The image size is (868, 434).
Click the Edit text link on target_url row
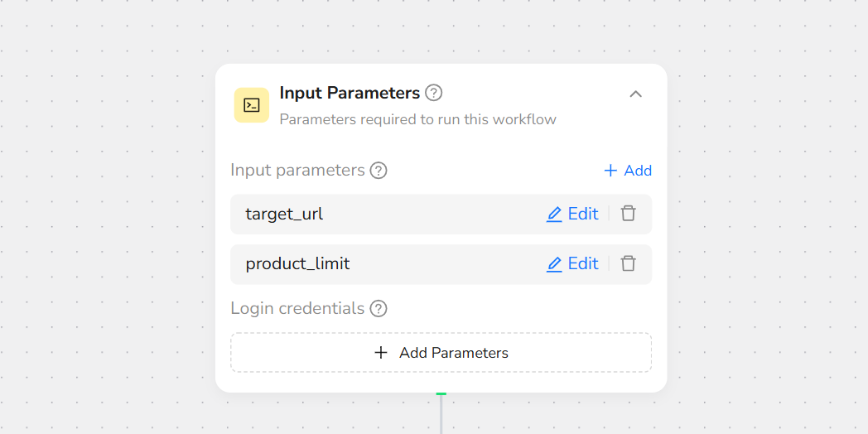(583, 215)
